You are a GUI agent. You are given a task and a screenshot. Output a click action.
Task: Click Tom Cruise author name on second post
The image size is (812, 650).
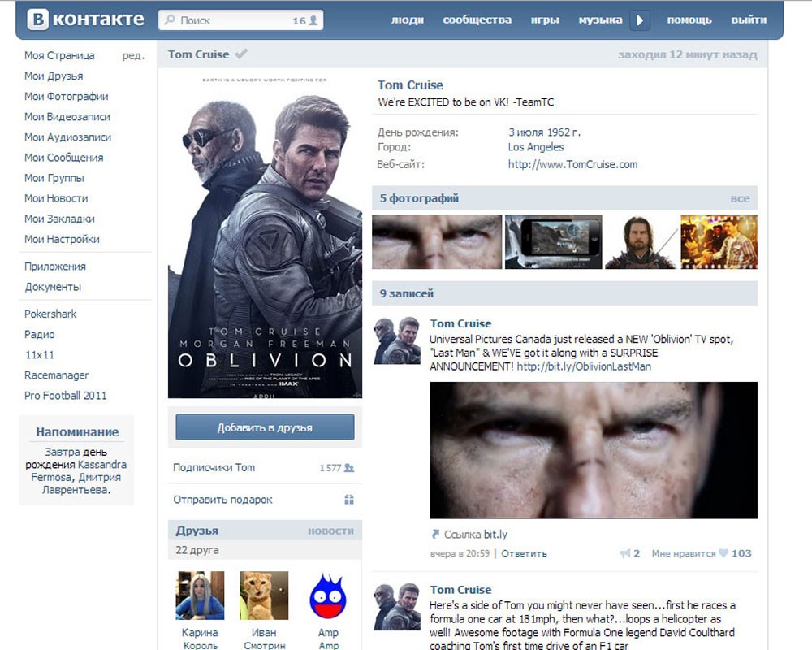coord(461,590)
